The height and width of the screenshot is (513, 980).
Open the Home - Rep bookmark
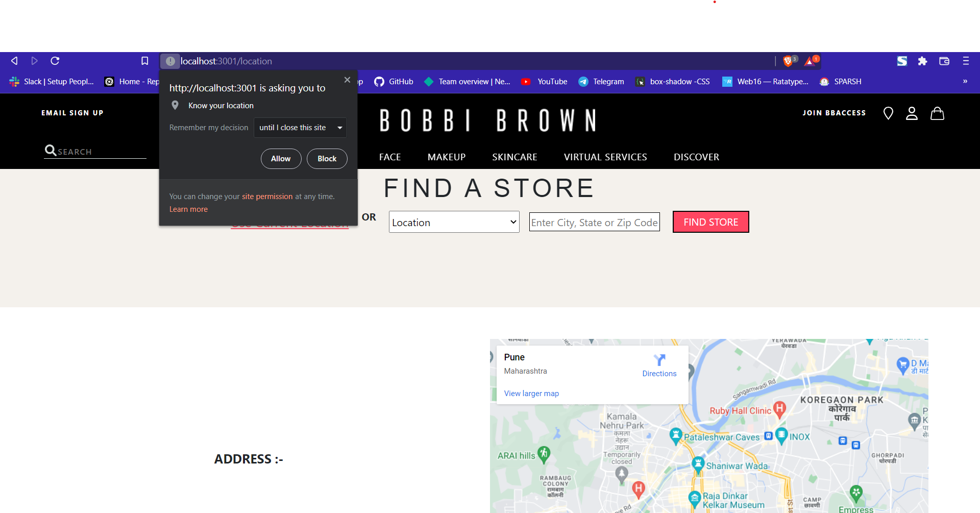(132, 82)
